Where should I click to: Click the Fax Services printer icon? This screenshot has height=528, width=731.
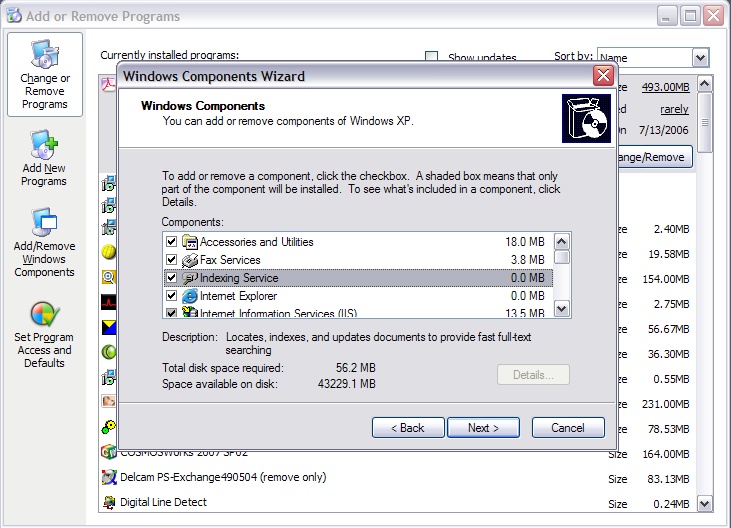[190, 260]
